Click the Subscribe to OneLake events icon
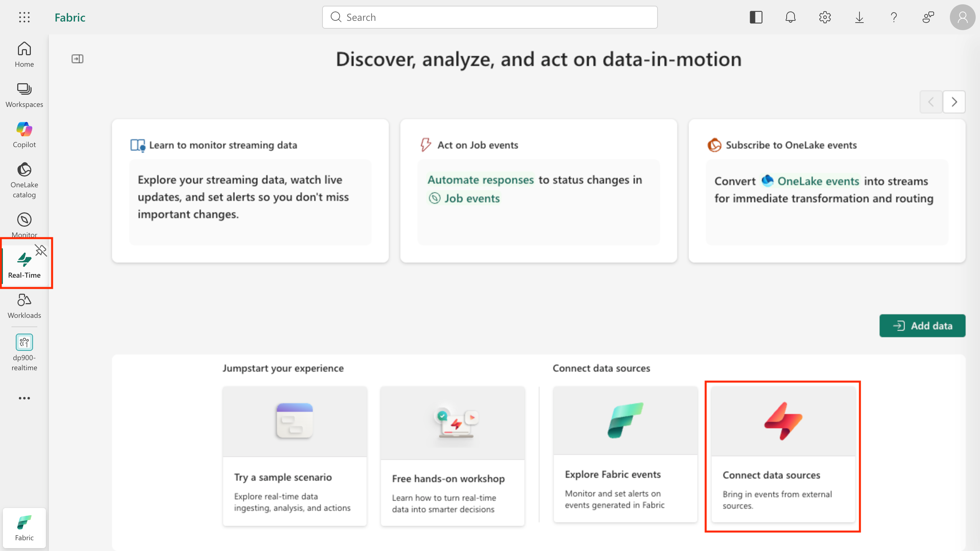Image resolution: width=980 pixels, height=551 pixels. tap(714, 145)
